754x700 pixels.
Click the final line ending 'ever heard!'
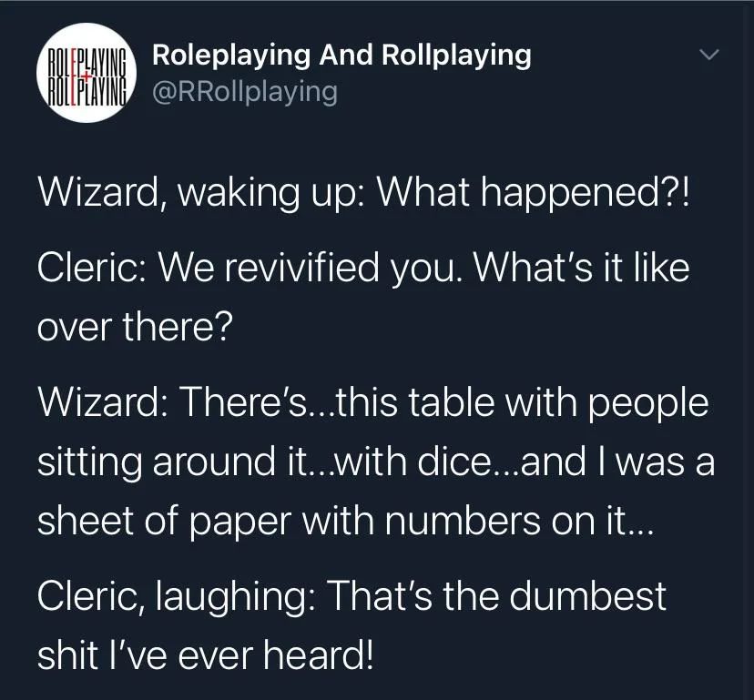[205, 655]
